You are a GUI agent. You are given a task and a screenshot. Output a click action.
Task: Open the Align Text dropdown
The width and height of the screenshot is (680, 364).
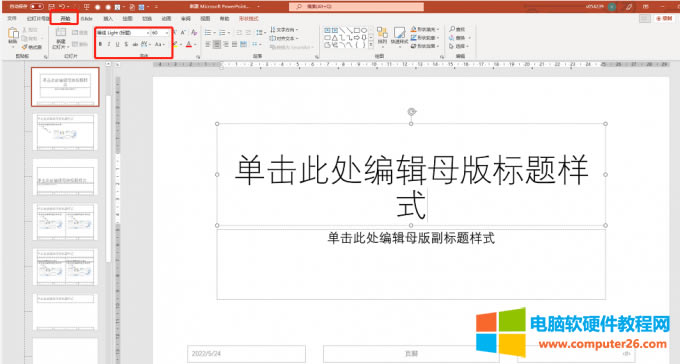pyautogui.click(x=284, y=38)
